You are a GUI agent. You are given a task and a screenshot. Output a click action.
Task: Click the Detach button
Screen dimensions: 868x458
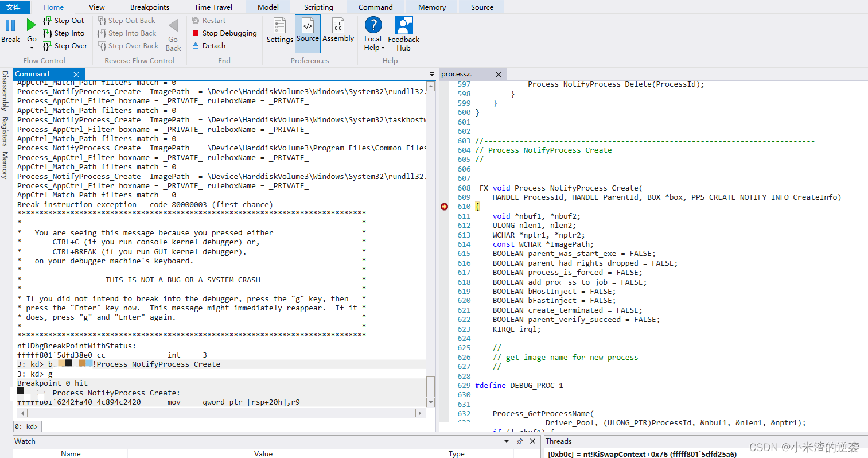point(209,46)
